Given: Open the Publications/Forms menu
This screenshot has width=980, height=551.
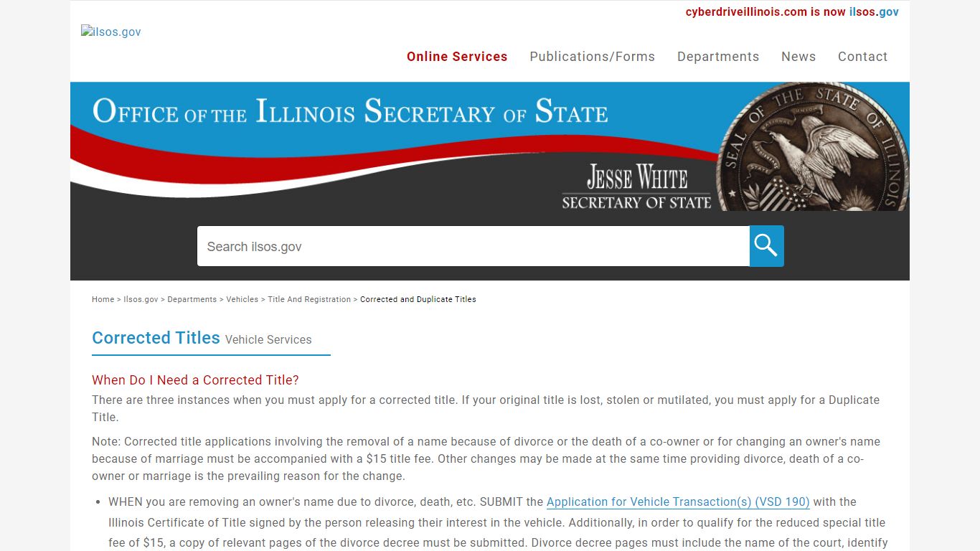Looking at the screenshot, I should (593, 57).
